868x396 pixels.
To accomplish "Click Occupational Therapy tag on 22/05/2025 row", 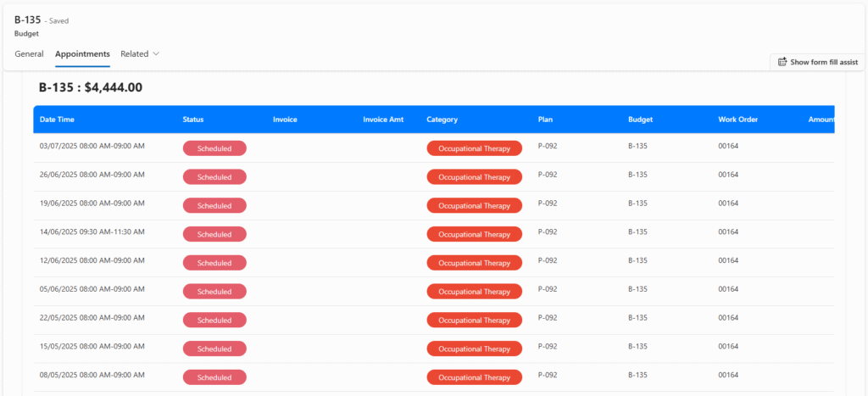I will click(474, 321).
